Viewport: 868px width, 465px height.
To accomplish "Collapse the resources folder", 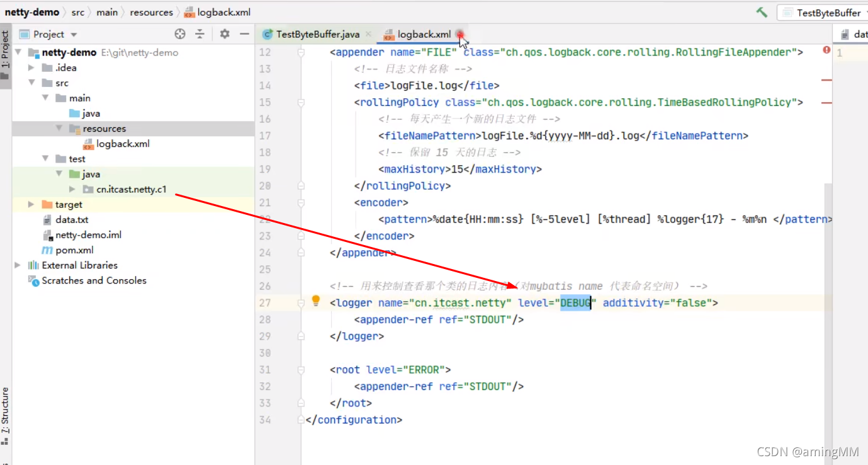I will (x=59, y=128).
